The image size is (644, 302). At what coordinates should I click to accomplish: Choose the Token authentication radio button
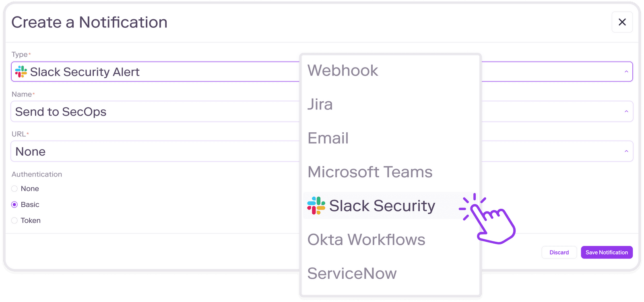click(x=14, y=220)
